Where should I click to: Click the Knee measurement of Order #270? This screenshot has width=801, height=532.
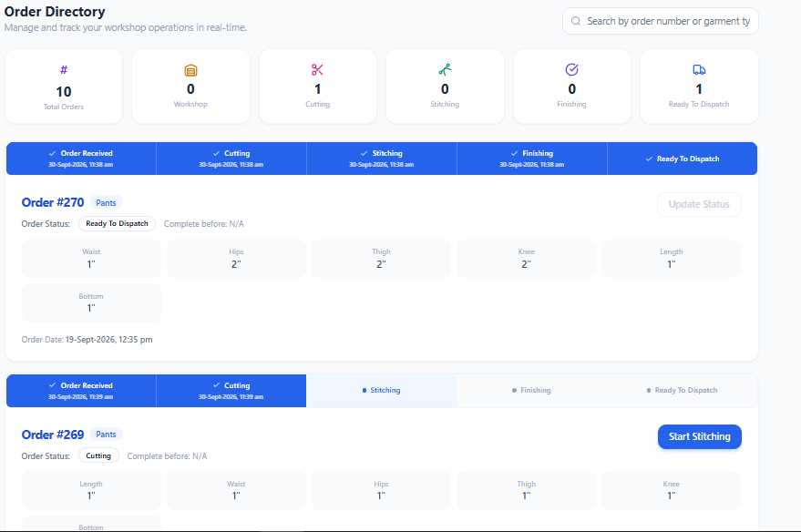pos(526,259)
